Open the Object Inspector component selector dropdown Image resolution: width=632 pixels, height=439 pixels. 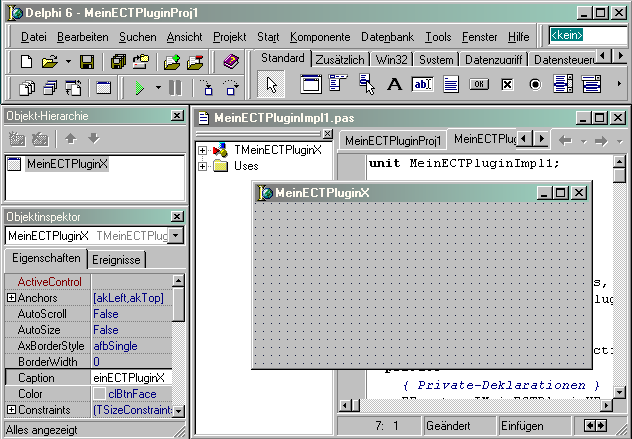(x=176, y=235)
